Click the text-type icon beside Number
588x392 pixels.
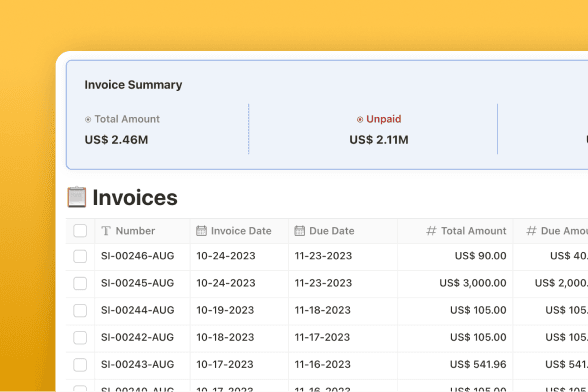(x=106, y=231)
